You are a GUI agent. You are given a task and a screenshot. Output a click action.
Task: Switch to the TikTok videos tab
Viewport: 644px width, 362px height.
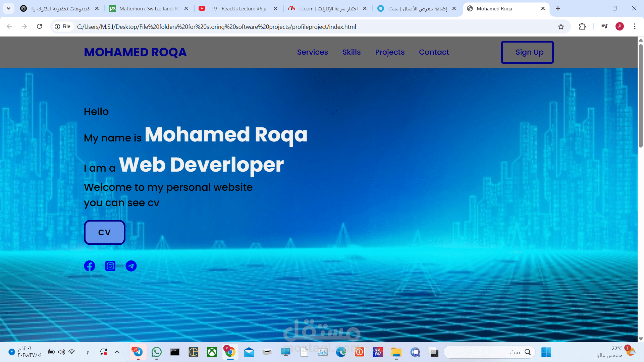60,9
